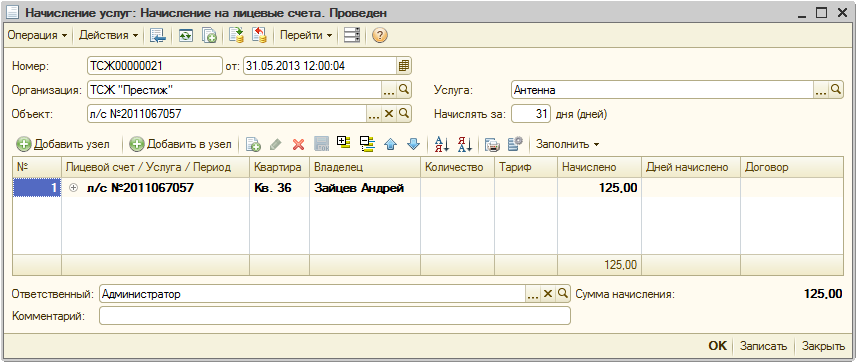Open Организация selection with the ellipsis button
Image resolution: width=856 pixels, height=362 pixels.
(x=389, y=90)
